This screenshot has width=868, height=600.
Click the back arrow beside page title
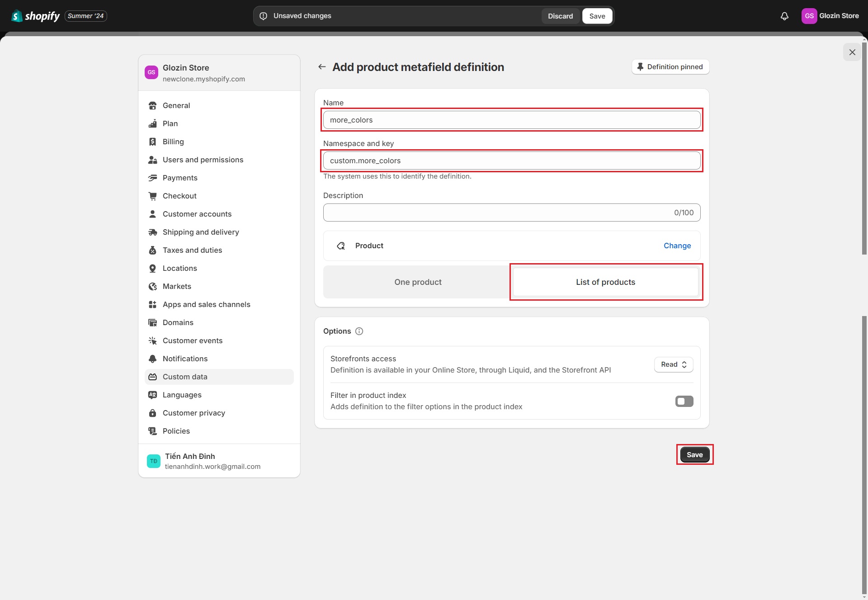coord(322,67)
